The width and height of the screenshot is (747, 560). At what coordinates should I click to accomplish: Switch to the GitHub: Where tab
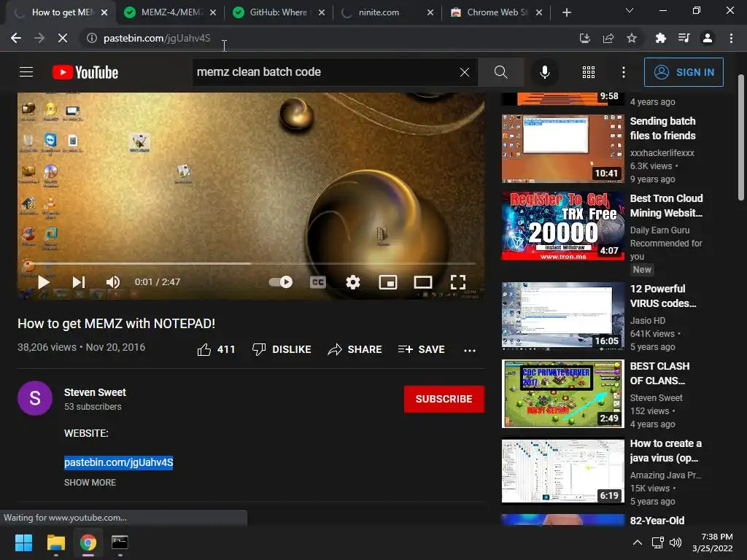[279, 12]
